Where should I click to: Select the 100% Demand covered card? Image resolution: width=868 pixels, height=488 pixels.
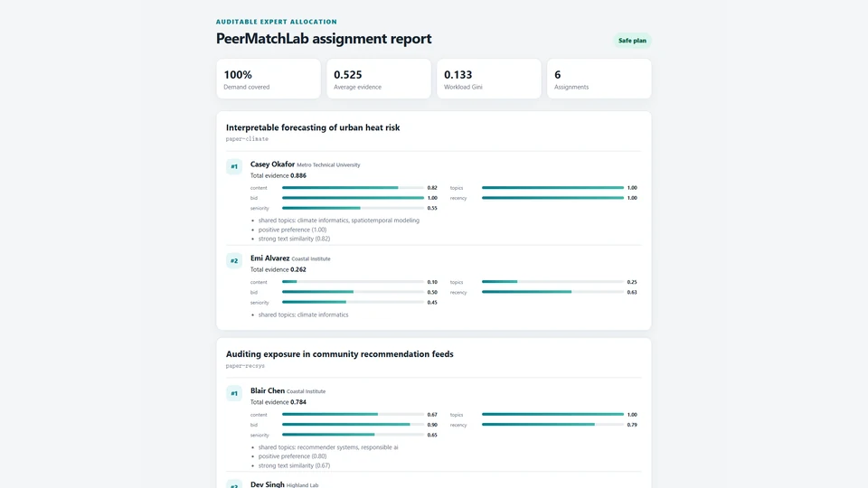(269, 80)
